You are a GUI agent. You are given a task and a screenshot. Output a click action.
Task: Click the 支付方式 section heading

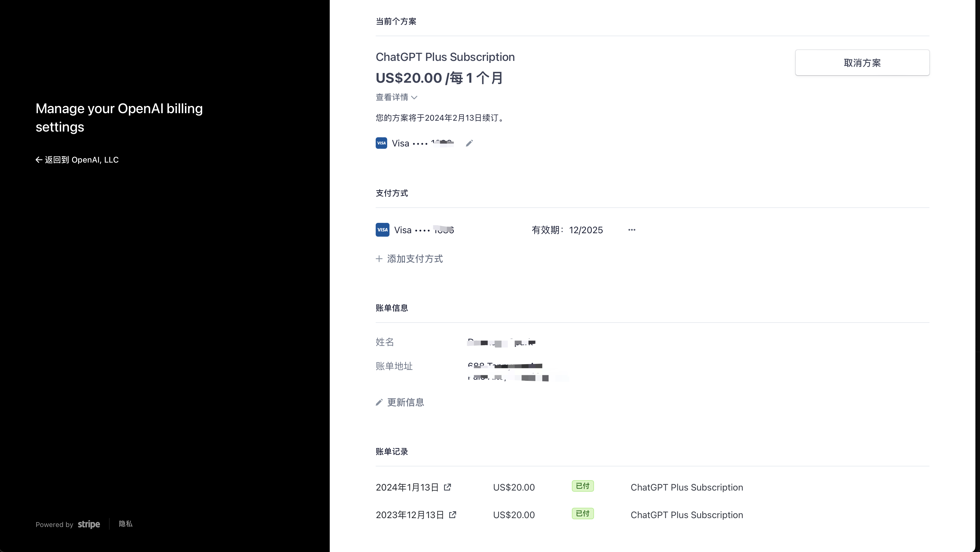pyautogui.click(x=392, y=193)
